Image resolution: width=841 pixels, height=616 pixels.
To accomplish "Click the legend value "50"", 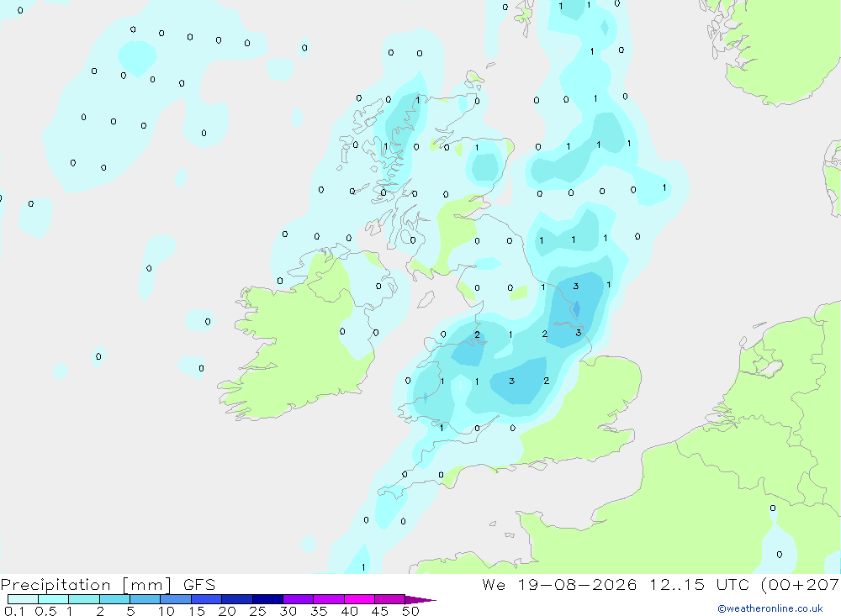I will tap(410, 611).
